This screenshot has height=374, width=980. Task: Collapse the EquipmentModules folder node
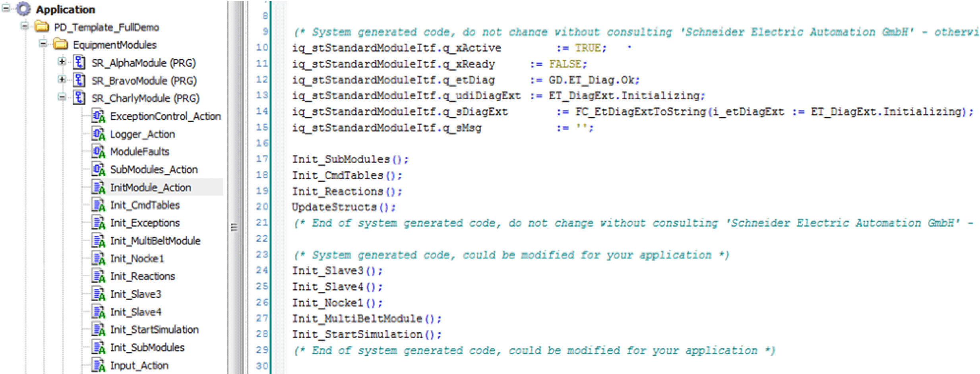click(x=43, y=44)
